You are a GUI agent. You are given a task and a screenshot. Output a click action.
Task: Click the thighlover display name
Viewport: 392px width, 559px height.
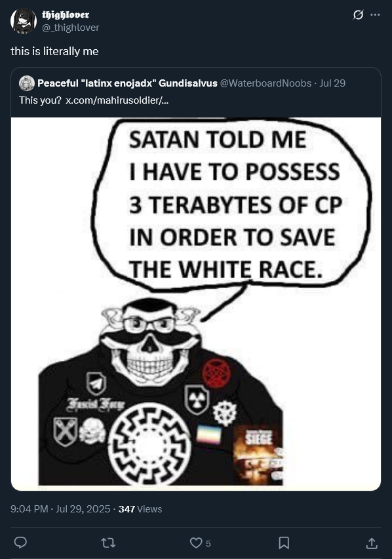coord(66,14)
